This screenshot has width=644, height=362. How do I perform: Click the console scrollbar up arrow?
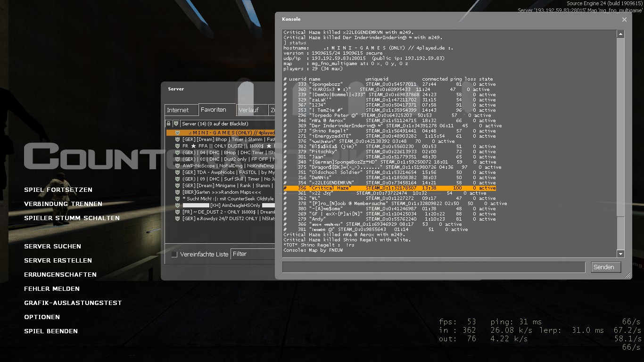pos(620,33)
